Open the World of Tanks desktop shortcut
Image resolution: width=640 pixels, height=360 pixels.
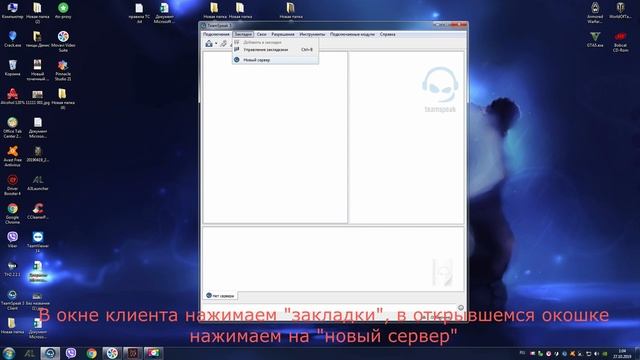coord(620,11)
